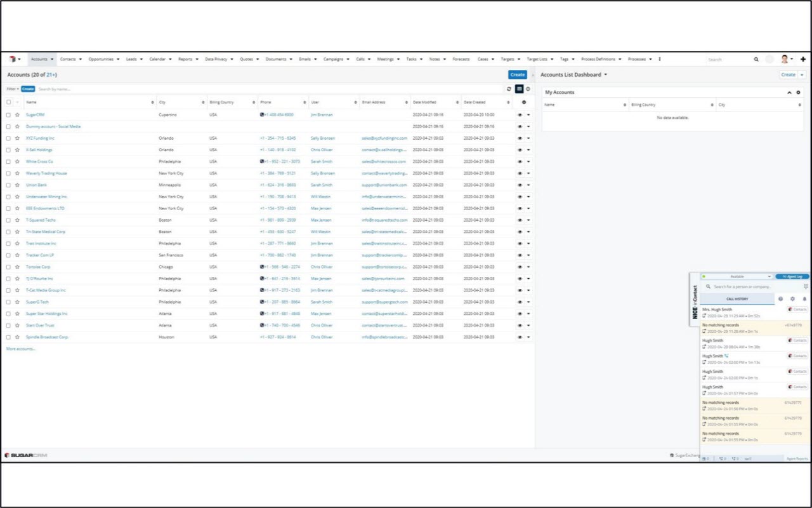Open list column settings gear
Image resolution: width=812 pixels, height=508 pixels.
point(523,102)
